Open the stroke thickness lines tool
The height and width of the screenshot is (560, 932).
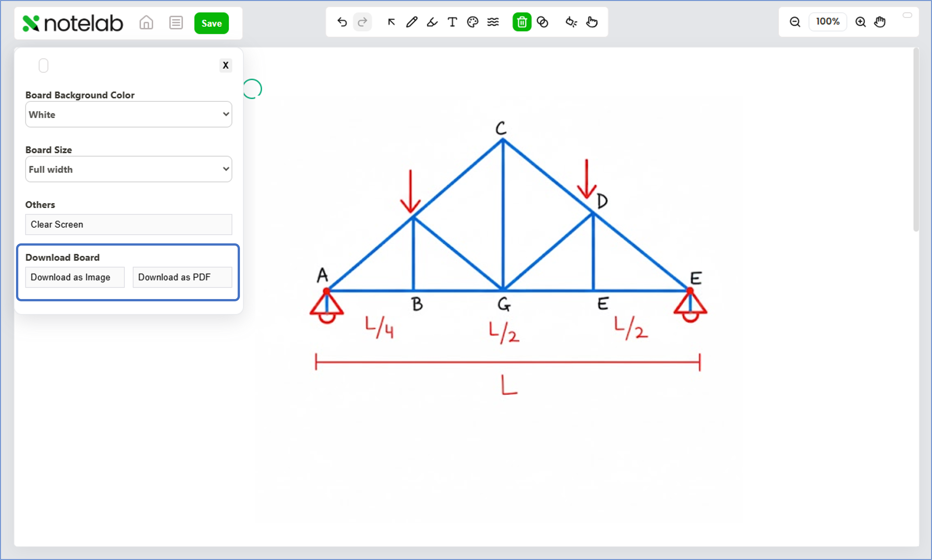click(493, 22)
